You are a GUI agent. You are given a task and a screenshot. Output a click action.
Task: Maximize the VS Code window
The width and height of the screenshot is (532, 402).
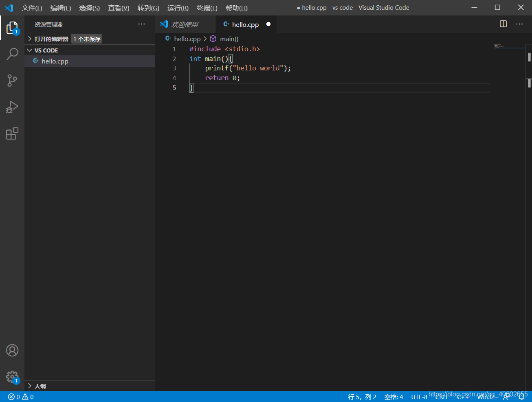coord(497,7)
